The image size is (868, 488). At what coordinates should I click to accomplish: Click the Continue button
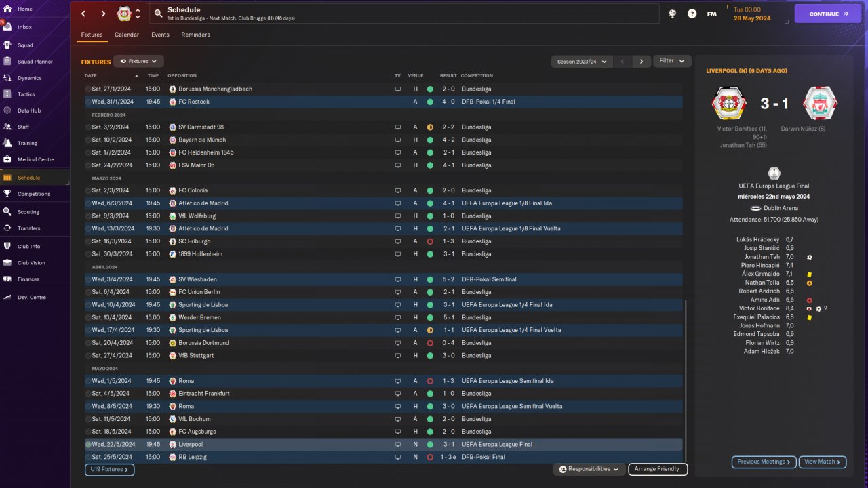[x=828, y=14]
